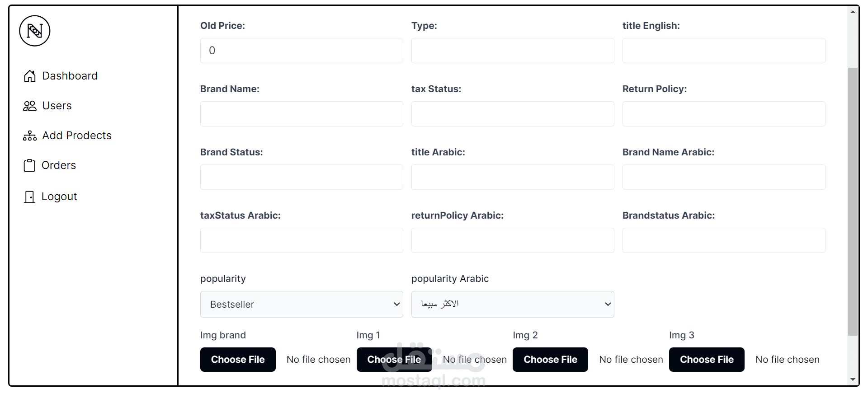Click the Dashboard house icon
The image size is (868, 398).
tap(30, 76)
